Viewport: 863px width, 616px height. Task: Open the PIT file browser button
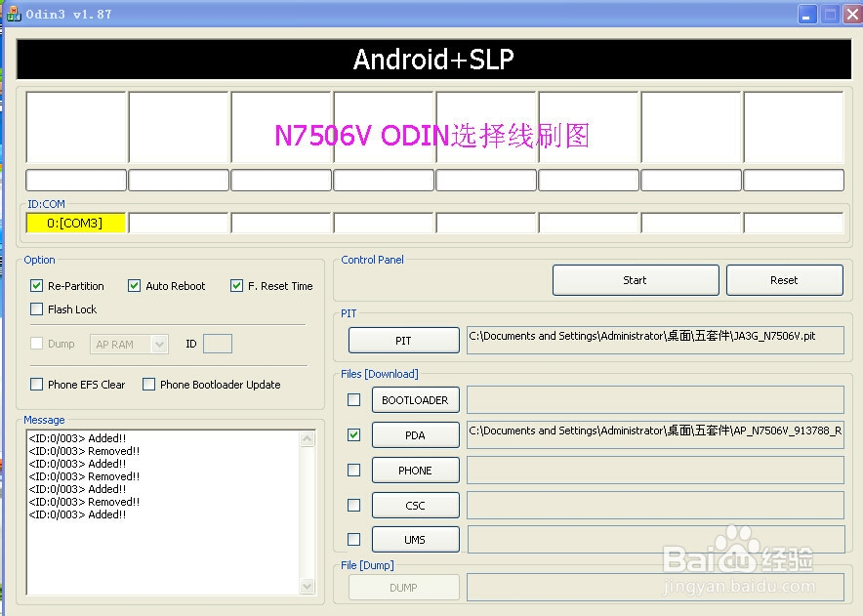click(x=403, y=340)
